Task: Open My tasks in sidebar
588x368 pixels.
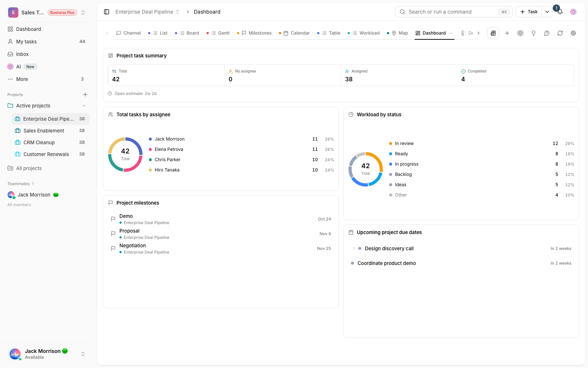Action: [x=47, y=42]
